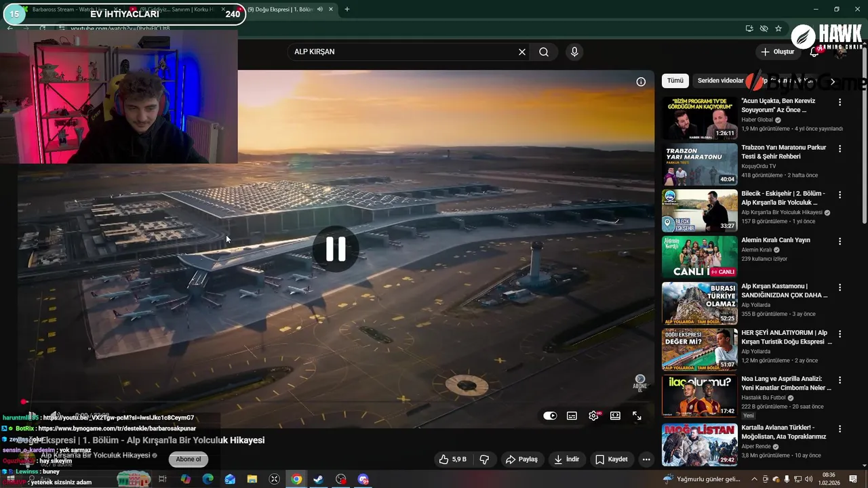Bookmark this page with star icon
The image size is (868, 488).
pos(778,28)
